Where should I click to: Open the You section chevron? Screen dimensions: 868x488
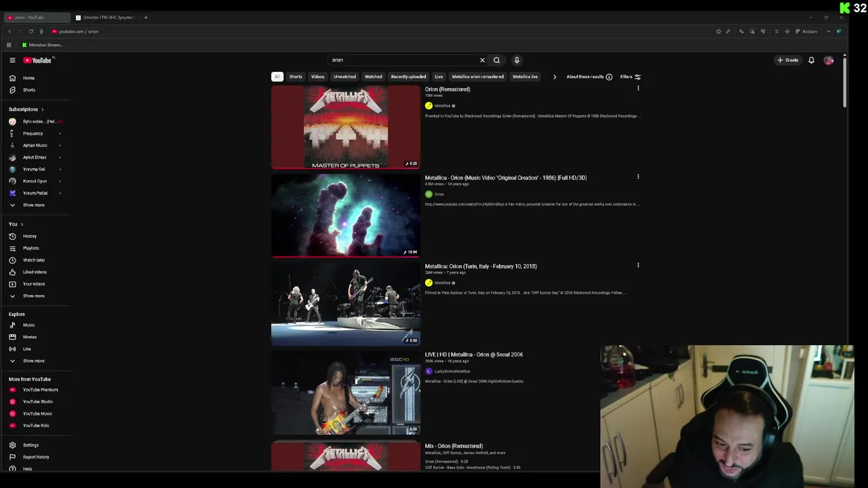pyautogui.click(x=22, y=224)
